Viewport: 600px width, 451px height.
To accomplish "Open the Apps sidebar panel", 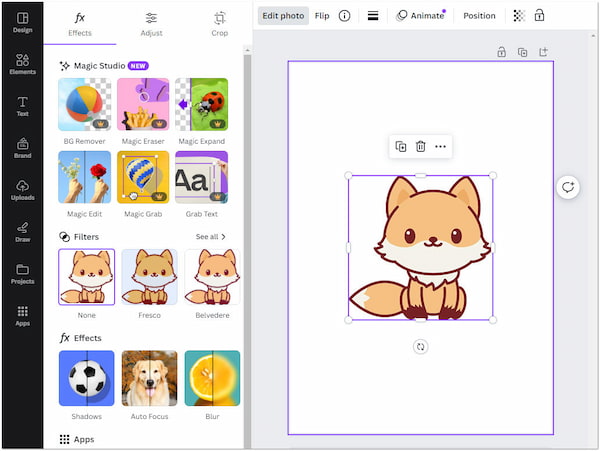I will pos(23,316).
